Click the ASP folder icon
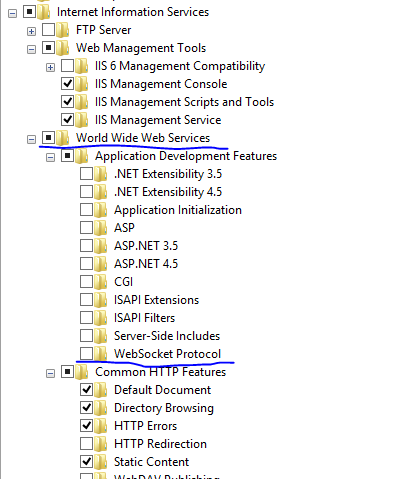The height and width of the screenshot is (479, 399). pos(101,228)
